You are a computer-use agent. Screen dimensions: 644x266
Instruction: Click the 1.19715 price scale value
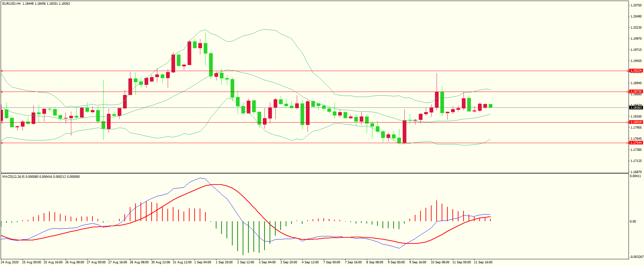pyautogui.click(x=636, y=50)
